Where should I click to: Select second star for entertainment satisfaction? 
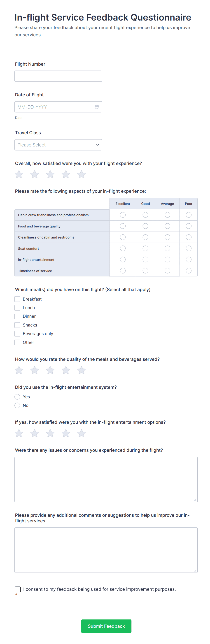point(35,433)
